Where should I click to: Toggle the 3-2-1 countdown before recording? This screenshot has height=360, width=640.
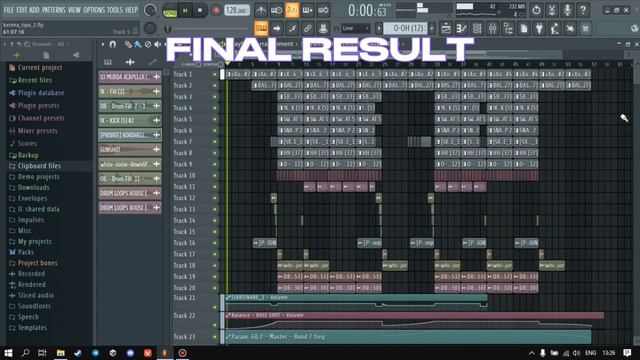tap(292, 10)
